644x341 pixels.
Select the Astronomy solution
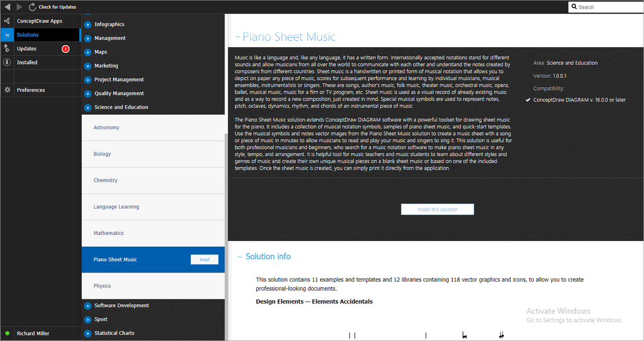153,128
